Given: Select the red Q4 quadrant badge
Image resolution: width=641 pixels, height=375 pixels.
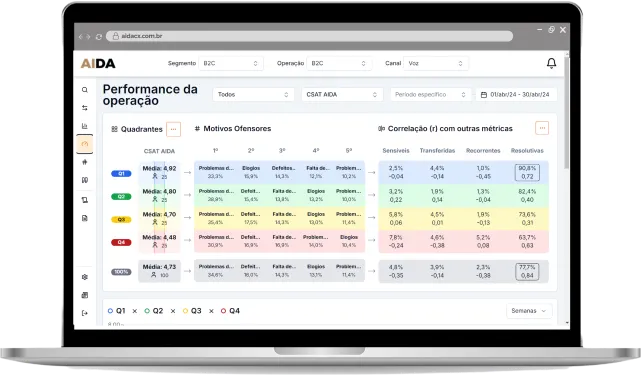Looking at the screenshot, I should (121, 243).
